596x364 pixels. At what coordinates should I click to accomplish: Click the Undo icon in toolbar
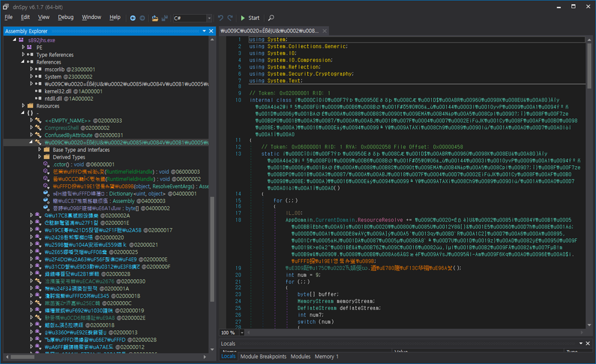click(220, 18)
